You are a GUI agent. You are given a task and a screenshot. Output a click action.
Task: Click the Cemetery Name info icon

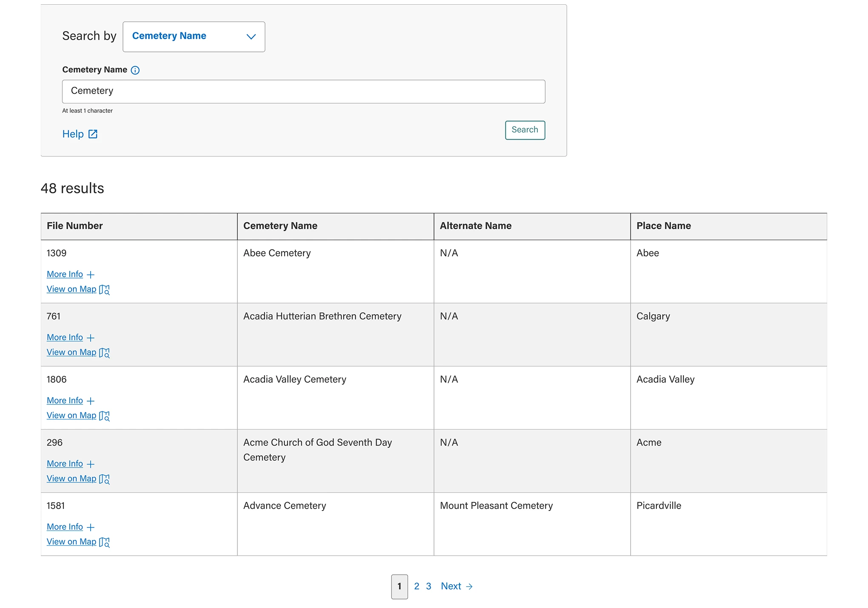pyautogui.click(x=135, y=70)
